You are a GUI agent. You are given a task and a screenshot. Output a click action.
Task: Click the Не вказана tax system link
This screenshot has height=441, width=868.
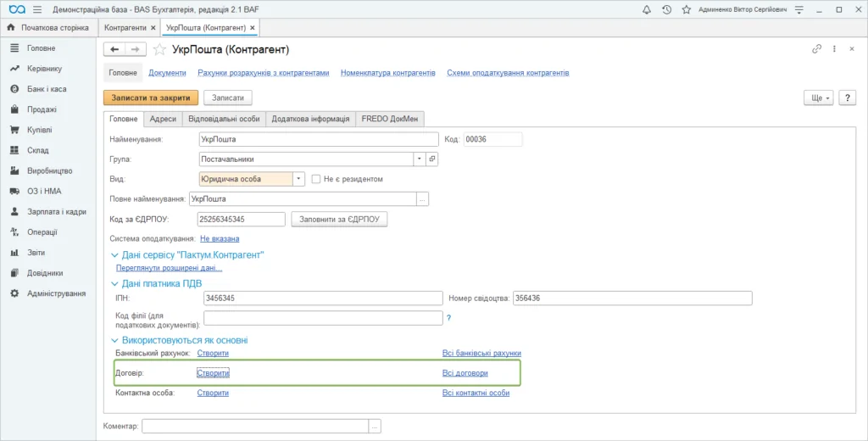[220, 239]
